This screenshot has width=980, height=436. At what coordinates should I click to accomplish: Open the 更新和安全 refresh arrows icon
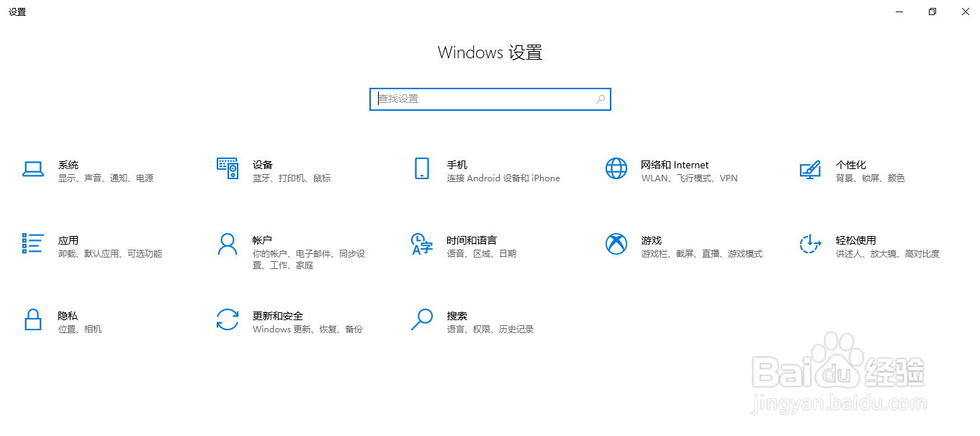point(228,319)
